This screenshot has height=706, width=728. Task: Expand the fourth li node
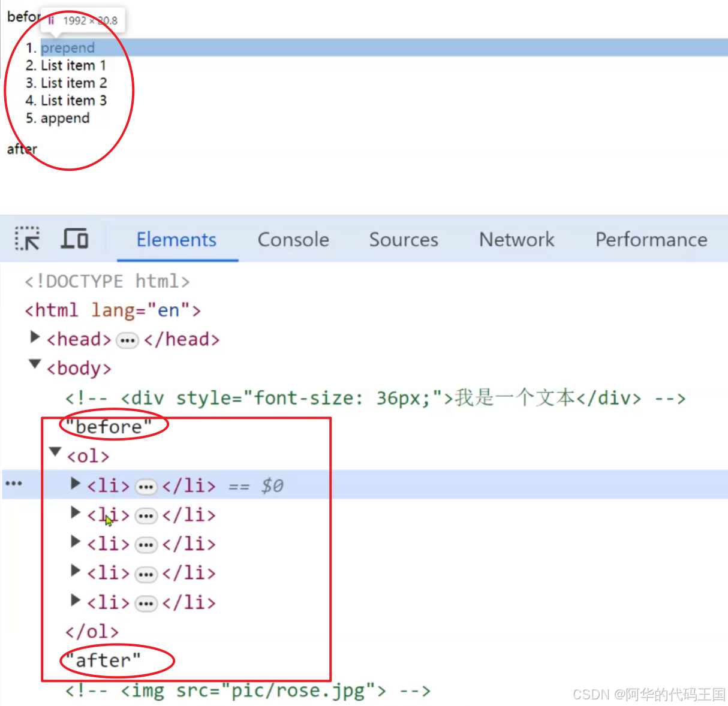pyautogui.click(x=76, y=571)
